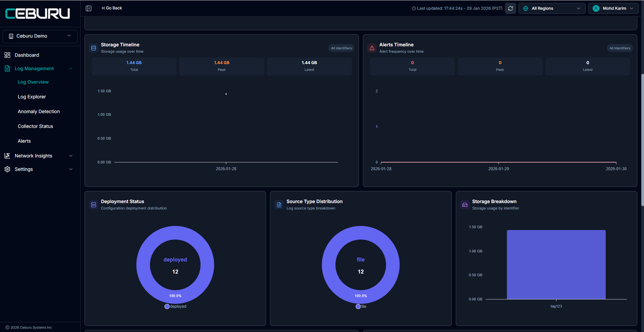Click the Log Management document icon
The image size is (644, 332).
pos(7,68)
